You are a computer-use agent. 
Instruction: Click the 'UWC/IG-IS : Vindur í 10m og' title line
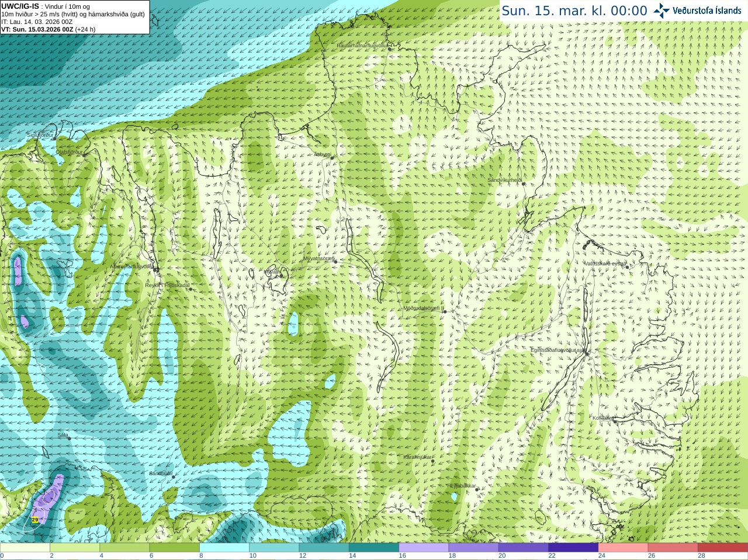46,6
